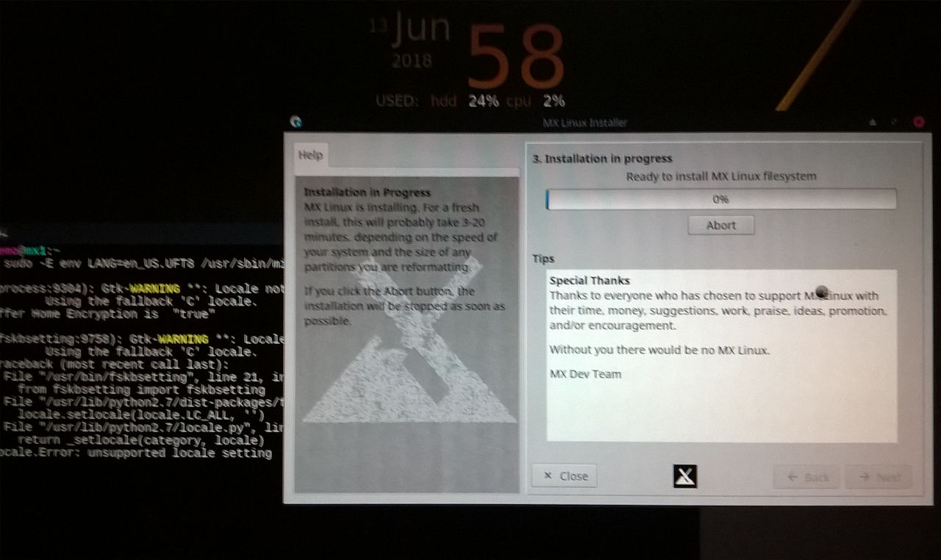Viewport: 941px width, 560px height.
Task: Click the Close button in the installer
Action: click(x=565, y=475)
